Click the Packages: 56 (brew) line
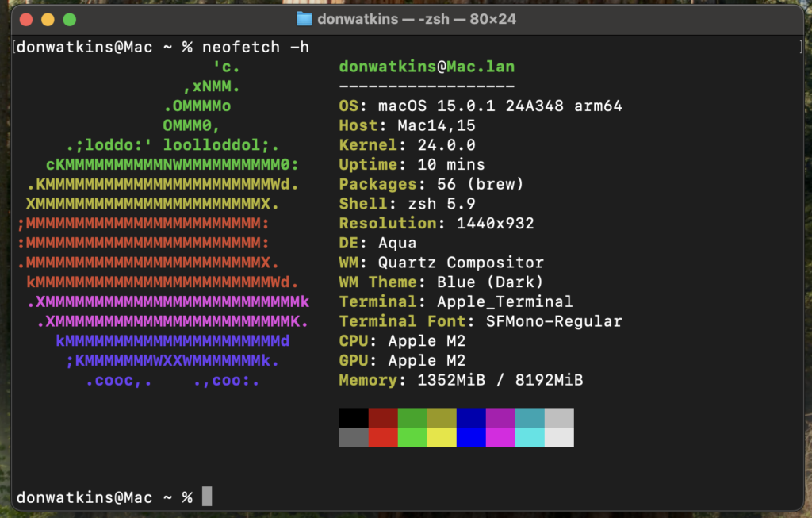Viewport: 812px width, 518px height. click(x=431, y=184)
